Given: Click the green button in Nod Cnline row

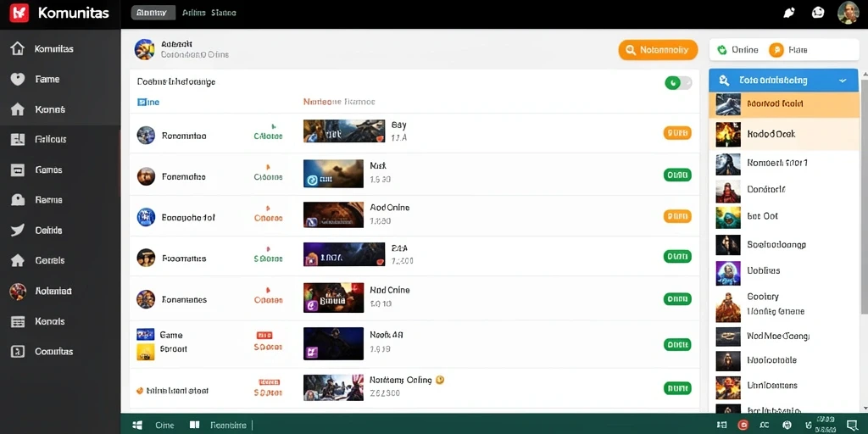Looking at the screenshot, I should tap(677, 299).
